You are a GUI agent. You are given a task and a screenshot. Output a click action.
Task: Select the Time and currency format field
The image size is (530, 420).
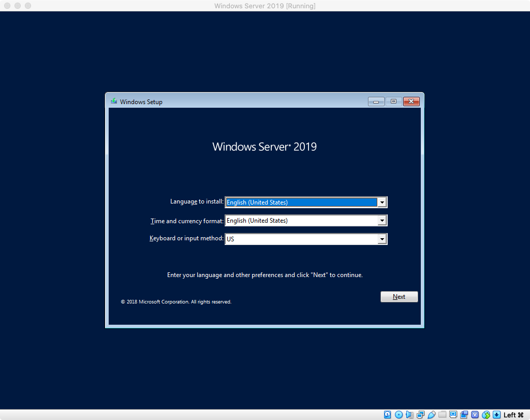coord(306,221)
